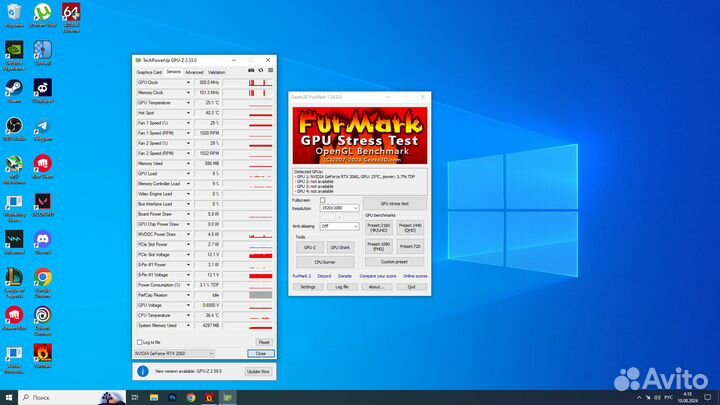
Task: Switch to the Advanced tab in GPU-Z
Action: (x=194, y=72)
